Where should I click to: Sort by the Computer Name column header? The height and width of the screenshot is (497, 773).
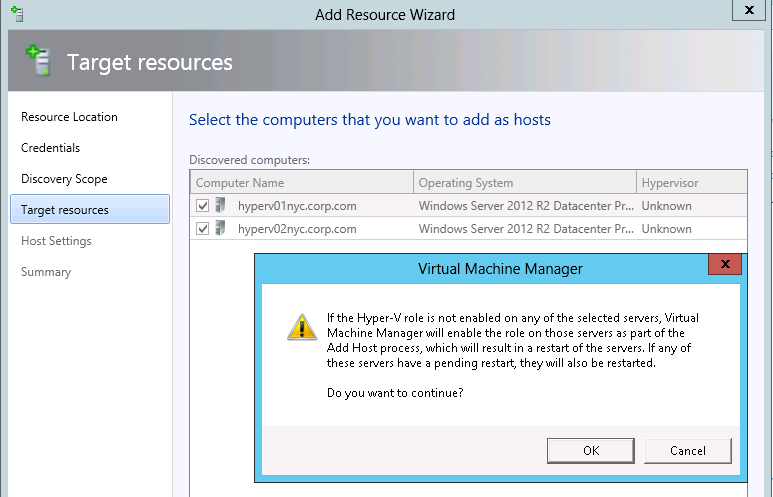click(302, 182)
